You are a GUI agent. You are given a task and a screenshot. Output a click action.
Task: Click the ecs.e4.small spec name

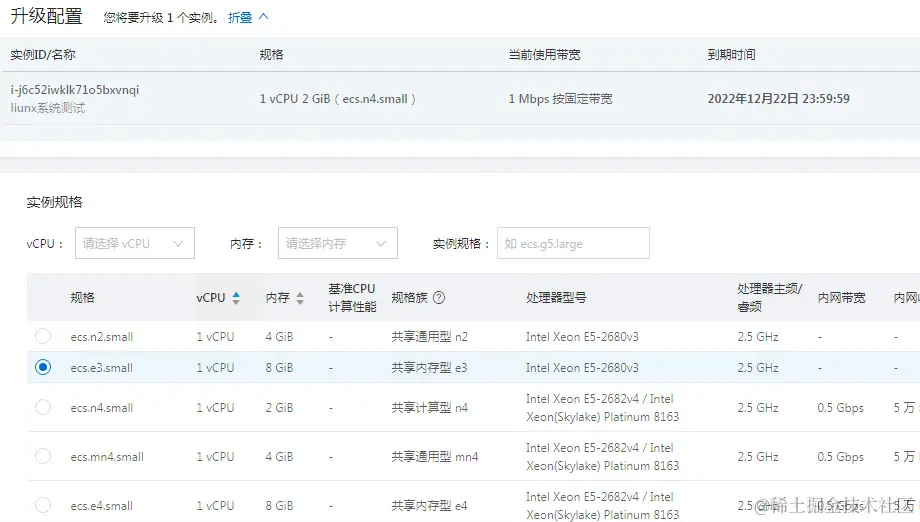[x=102, y=506]
